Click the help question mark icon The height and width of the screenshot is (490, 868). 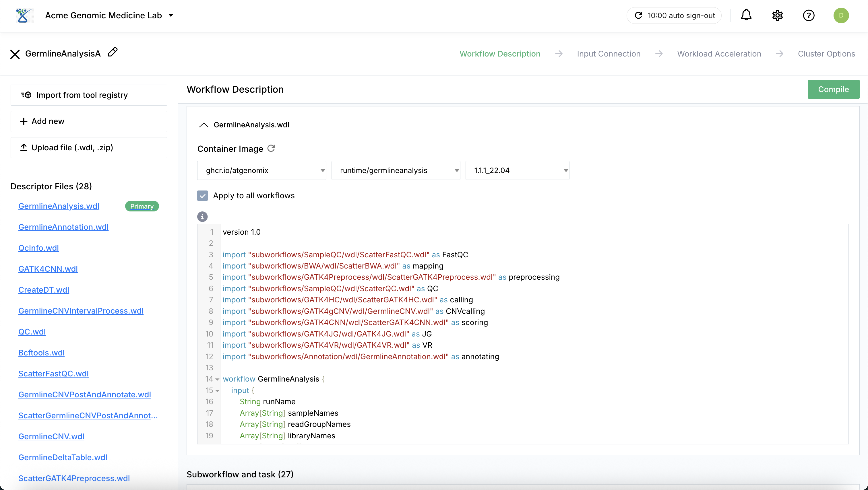click(x=808, y=15)
